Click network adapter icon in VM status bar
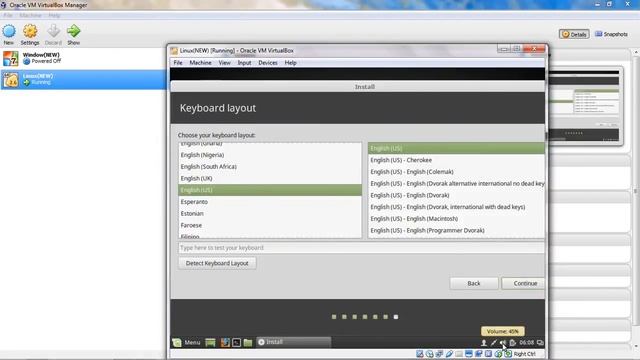The image size is (640, 360). coord(439,354)
